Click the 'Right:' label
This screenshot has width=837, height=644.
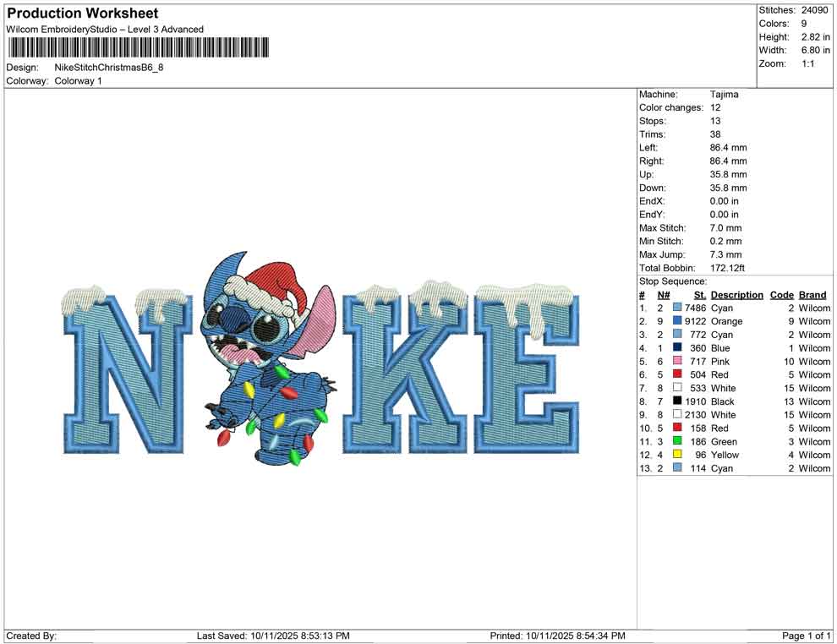click(652, 161)
